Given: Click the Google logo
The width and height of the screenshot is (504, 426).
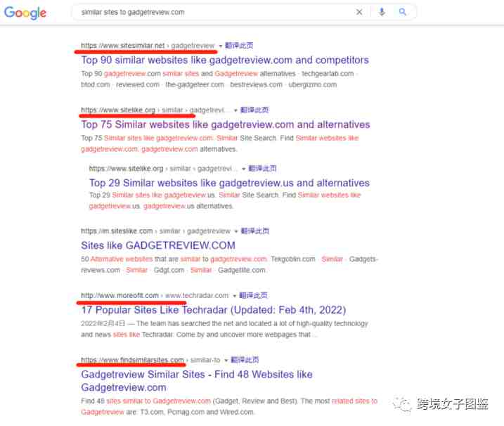Looking at the screenshot, I should coord(25,13).
